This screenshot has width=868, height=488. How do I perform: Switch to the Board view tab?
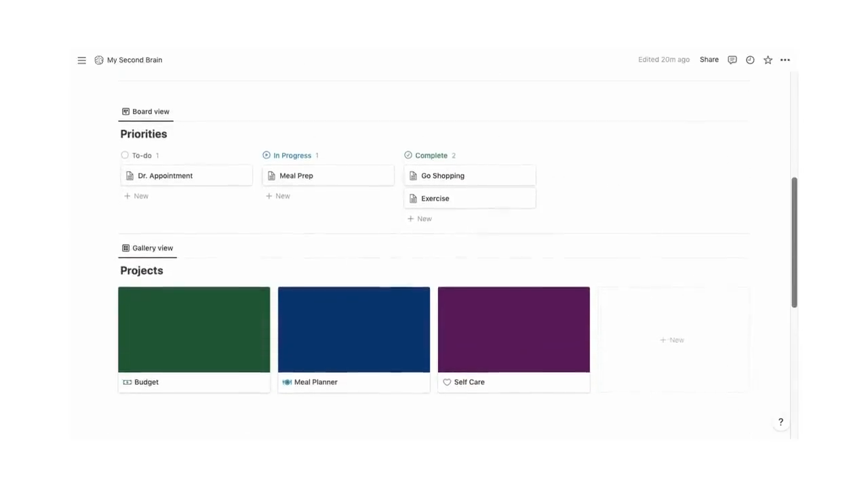145,111
